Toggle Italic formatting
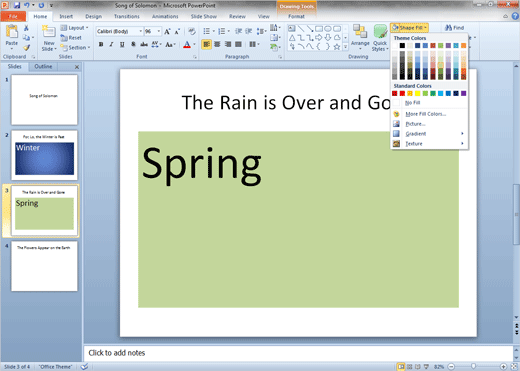This screenshot has width=520, height=371. [x=112, y=44]
